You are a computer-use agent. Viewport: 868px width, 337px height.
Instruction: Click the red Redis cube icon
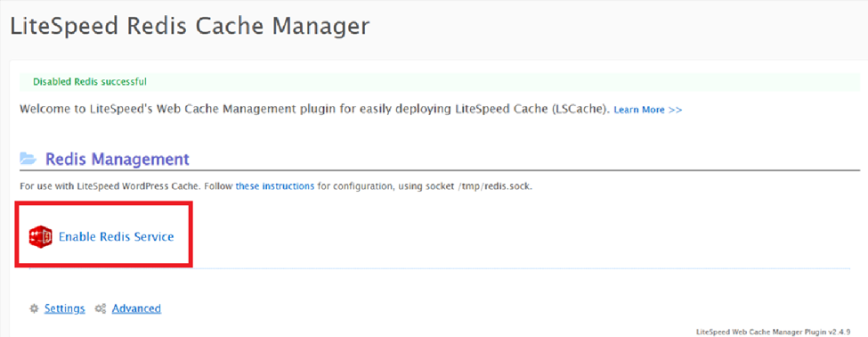40,236
